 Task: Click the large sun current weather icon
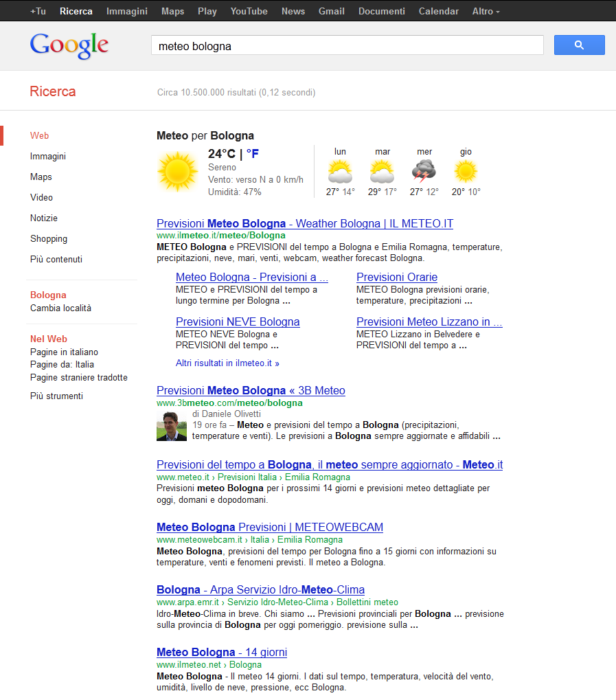pos(178,172)
